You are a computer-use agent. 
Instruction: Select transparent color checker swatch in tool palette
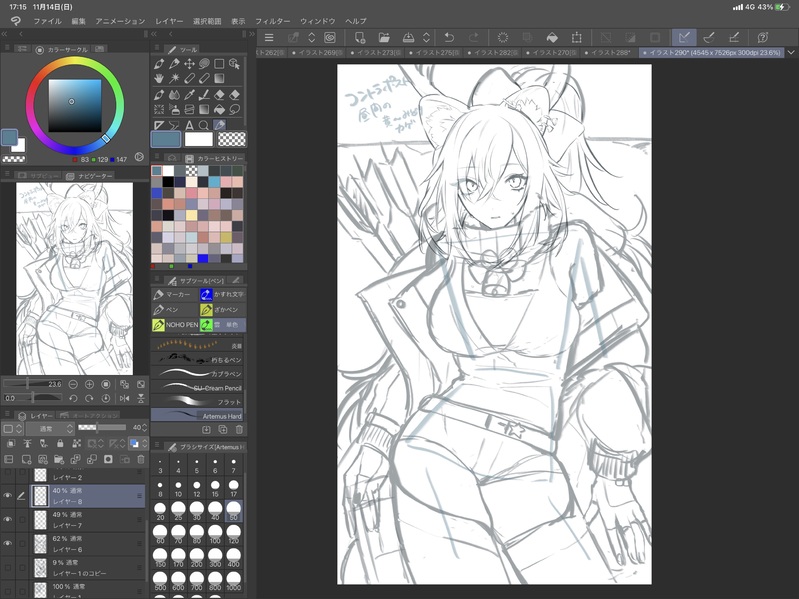[x=232, y=139]
